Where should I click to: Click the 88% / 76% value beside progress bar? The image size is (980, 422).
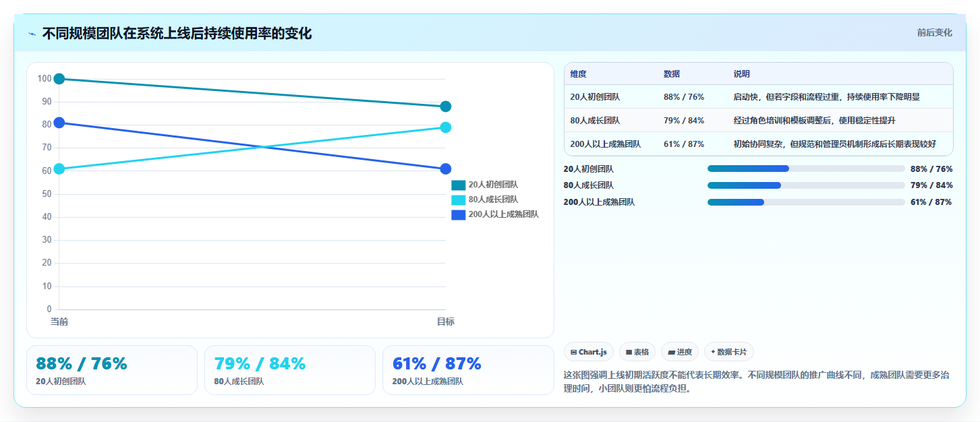[931, 169]
